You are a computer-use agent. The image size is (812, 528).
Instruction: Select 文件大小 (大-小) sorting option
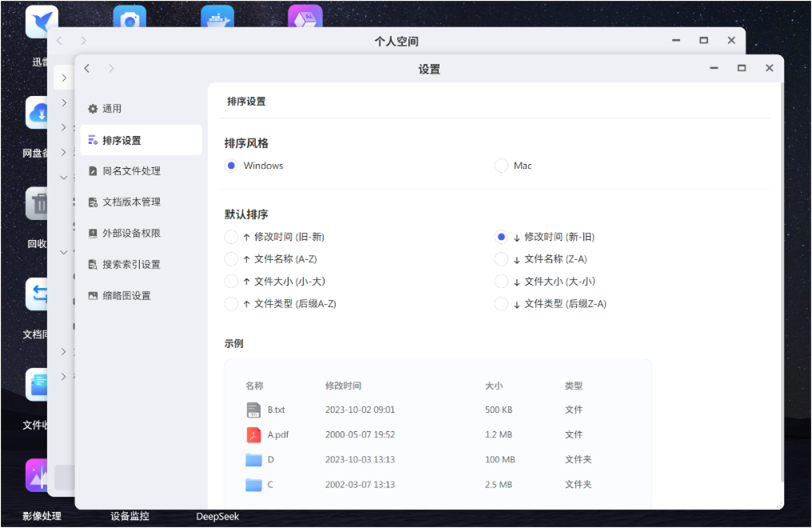pyautogui.click(x=502, y=282)
